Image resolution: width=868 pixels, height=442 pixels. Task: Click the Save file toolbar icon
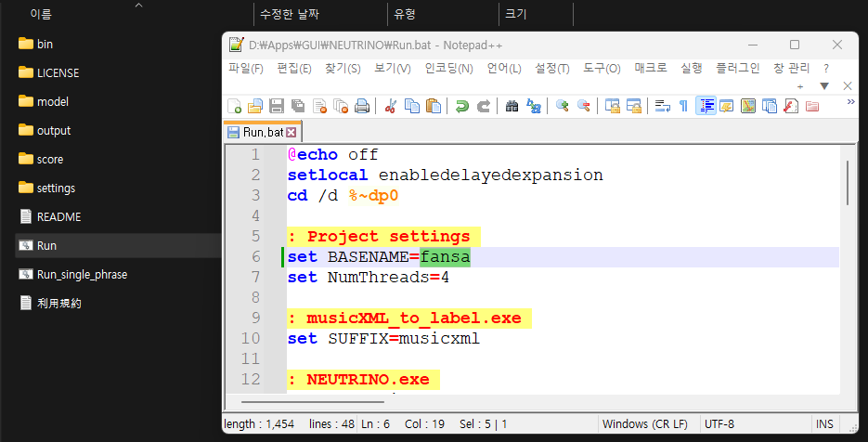(277, 107)
